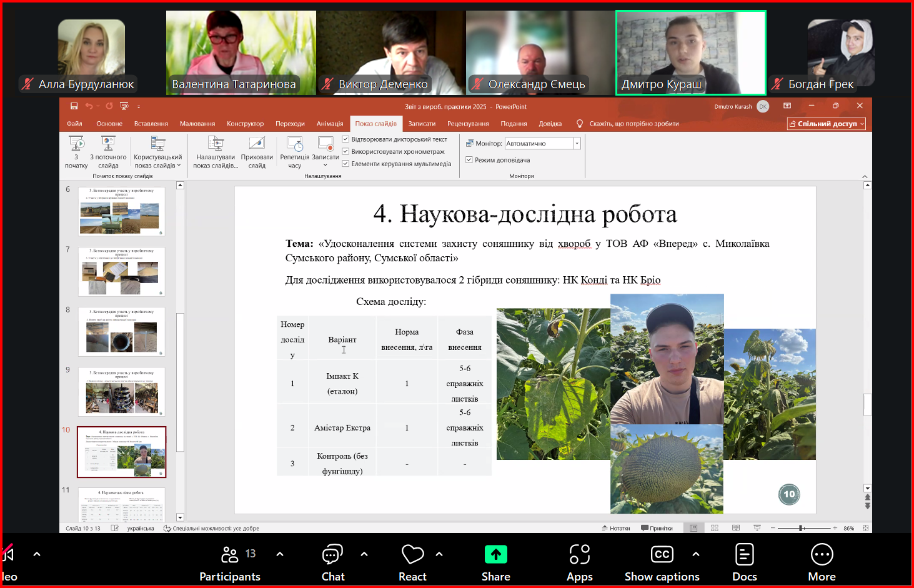Expand options arrow next to Participants
This screenshot has width=914, height=588.
pos(280,554)
